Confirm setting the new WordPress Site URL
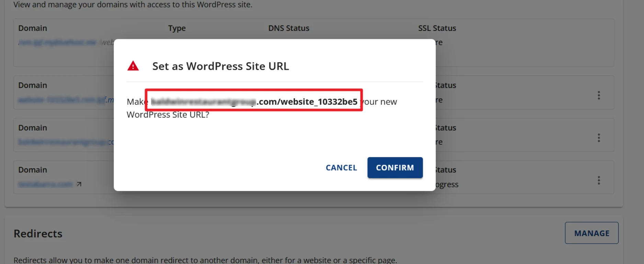The height and width of the screenshot is (264, 644). pyautogui.click(x=395, y=168)
